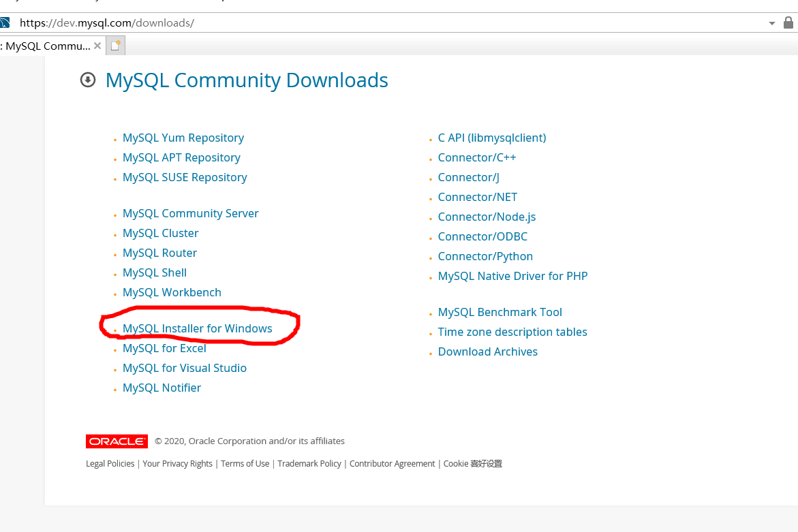Go to MySQL Community Server downloads
The width and height of the screenshot is (798, 532).
(x=190, y=214)
